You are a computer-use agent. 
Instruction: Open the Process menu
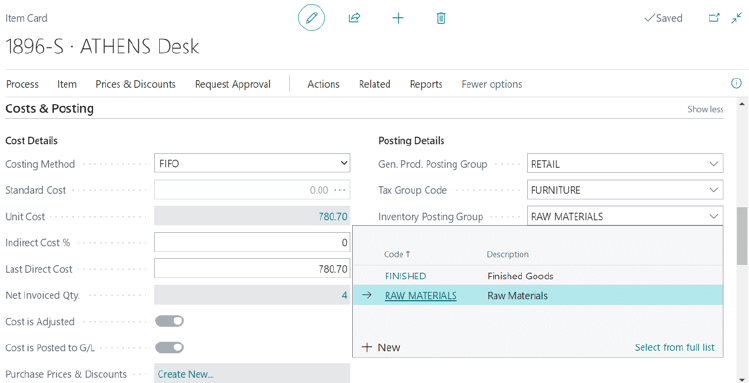coord(22,84)
